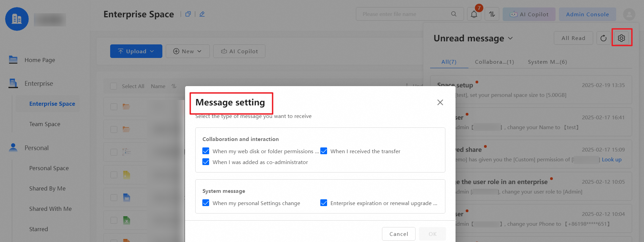Uncheck "When I received the transfer"
This screenshot has width=644, height=242.
pyautogui.click(x=324, y=151)
